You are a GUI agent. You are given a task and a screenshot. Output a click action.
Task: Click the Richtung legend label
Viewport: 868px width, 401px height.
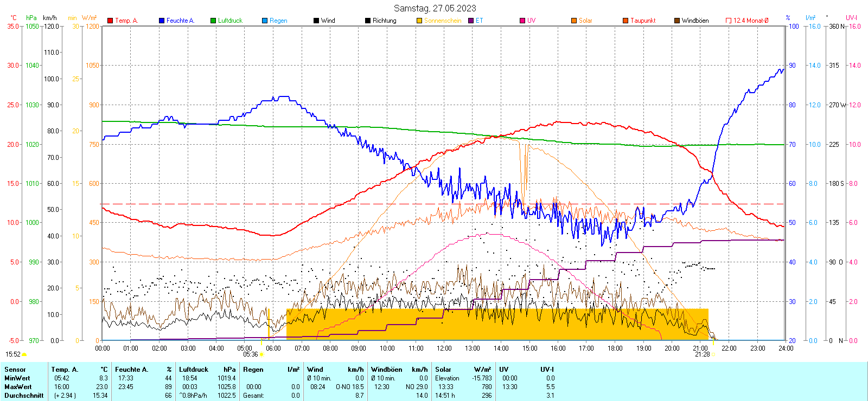[384, 21]
